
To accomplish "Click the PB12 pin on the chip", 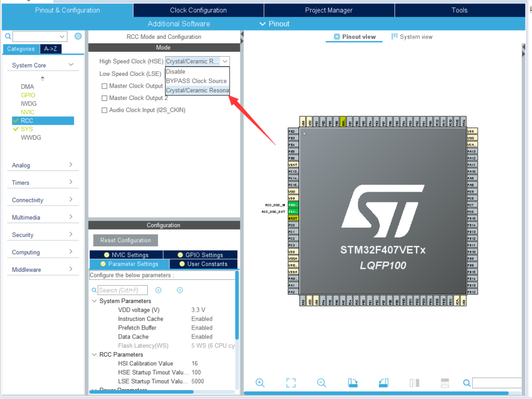I will 472,292.
